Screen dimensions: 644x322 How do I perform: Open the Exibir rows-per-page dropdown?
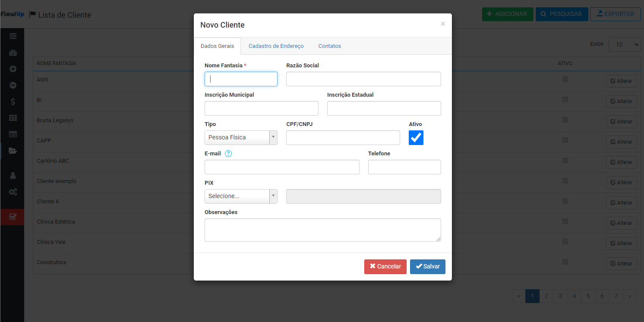click(625, 44)
